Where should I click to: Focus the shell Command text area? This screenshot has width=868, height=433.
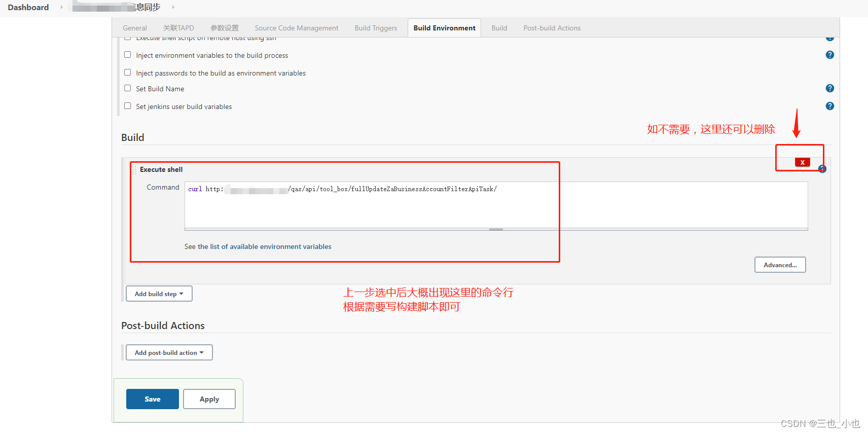(x=496, y=205)
